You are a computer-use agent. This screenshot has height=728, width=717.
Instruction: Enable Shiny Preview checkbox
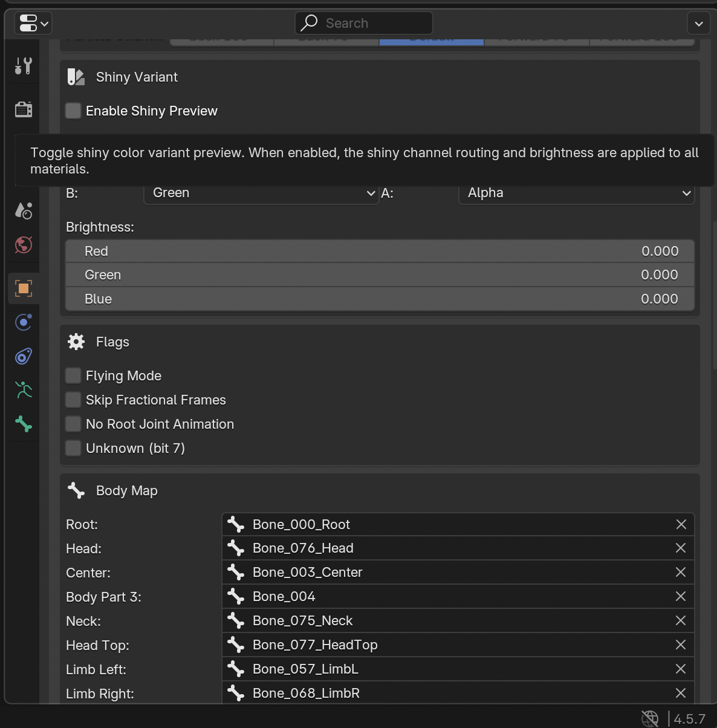(73, 111)
